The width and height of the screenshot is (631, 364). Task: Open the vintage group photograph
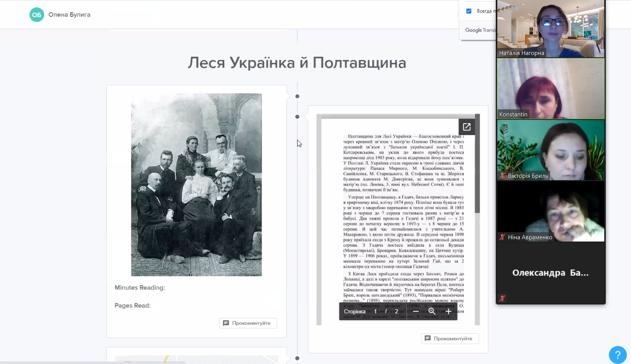click(196, 185)
